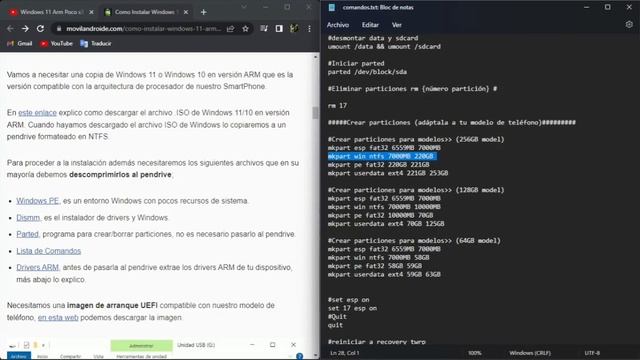Click the drive icon in Explorer title bar
640x360 pixels.
pyautogui.click(x=13, y=345)
